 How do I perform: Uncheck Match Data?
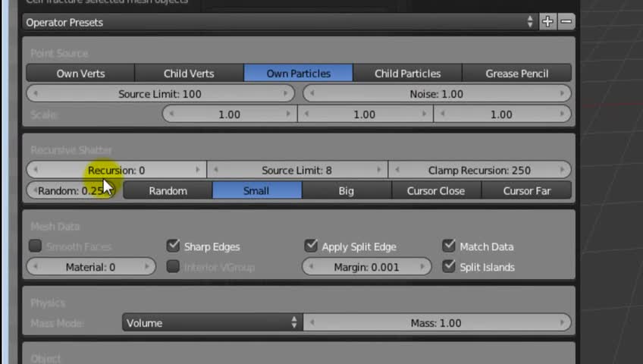tap(449, 246)
